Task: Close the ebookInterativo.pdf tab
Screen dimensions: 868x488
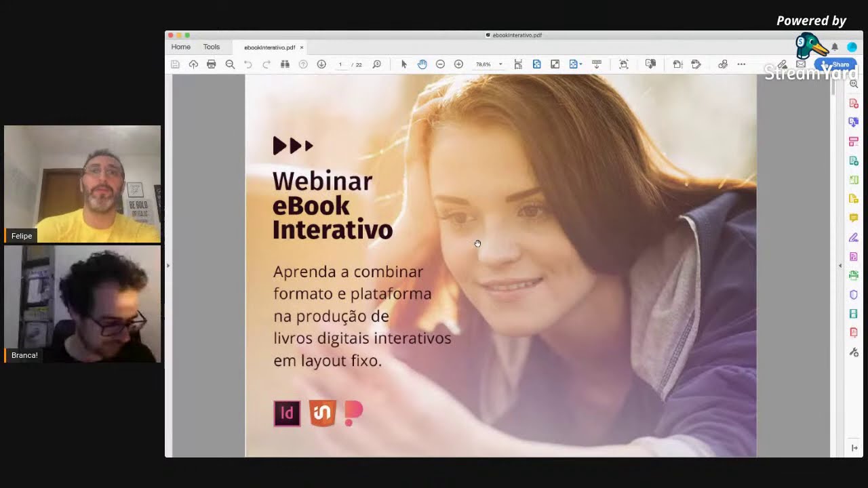Action: (302, 47)
